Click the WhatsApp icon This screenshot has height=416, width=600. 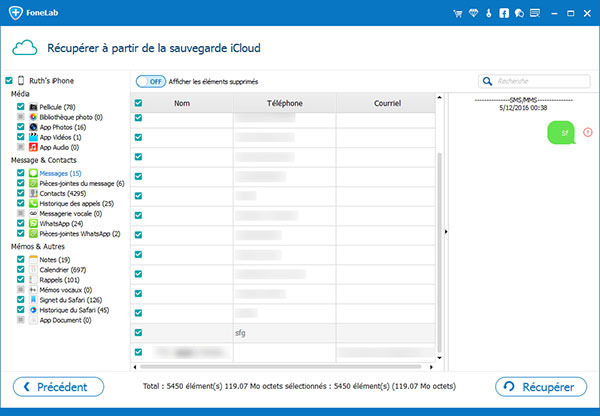33,223
